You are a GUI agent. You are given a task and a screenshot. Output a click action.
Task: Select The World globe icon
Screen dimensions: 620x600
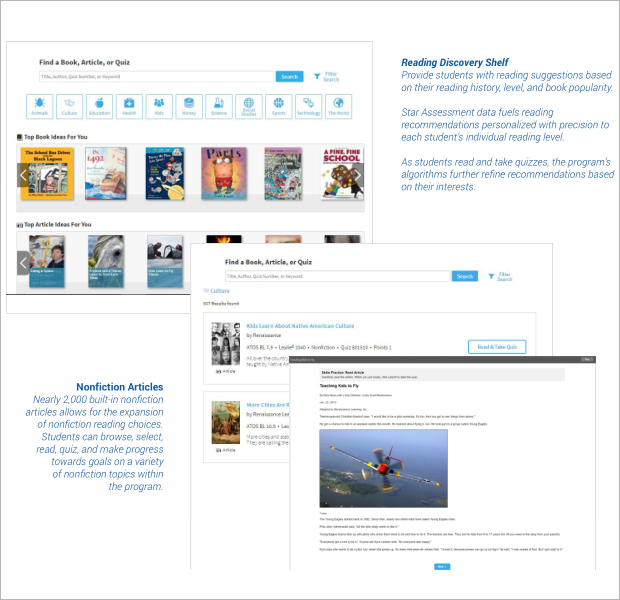[x=338, y=106]
